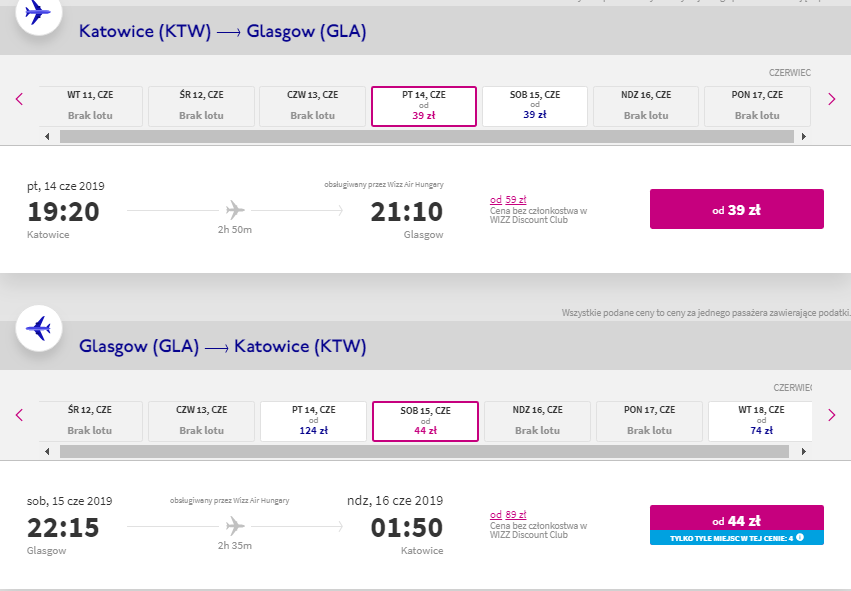Click the outbound dates horizontal scrollbar
Image resolution: width=851 pixels, height=591 pixels.
[427, 136]
